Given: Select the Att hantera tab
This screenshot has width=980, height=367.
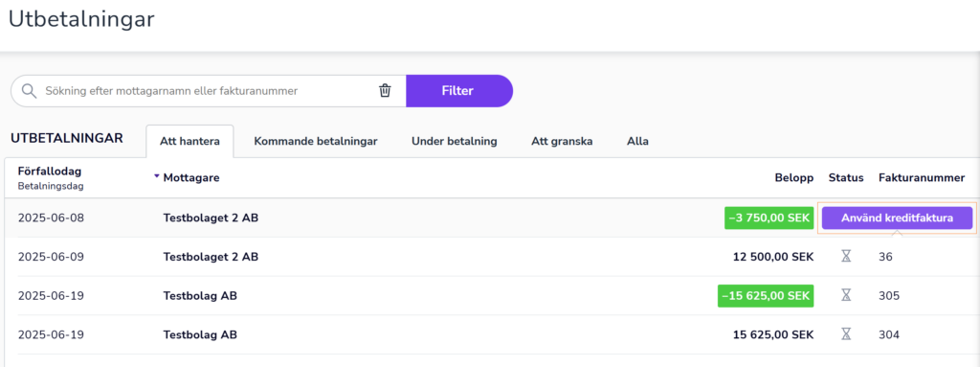Looking at the screenshot, I should pos(190,142).
